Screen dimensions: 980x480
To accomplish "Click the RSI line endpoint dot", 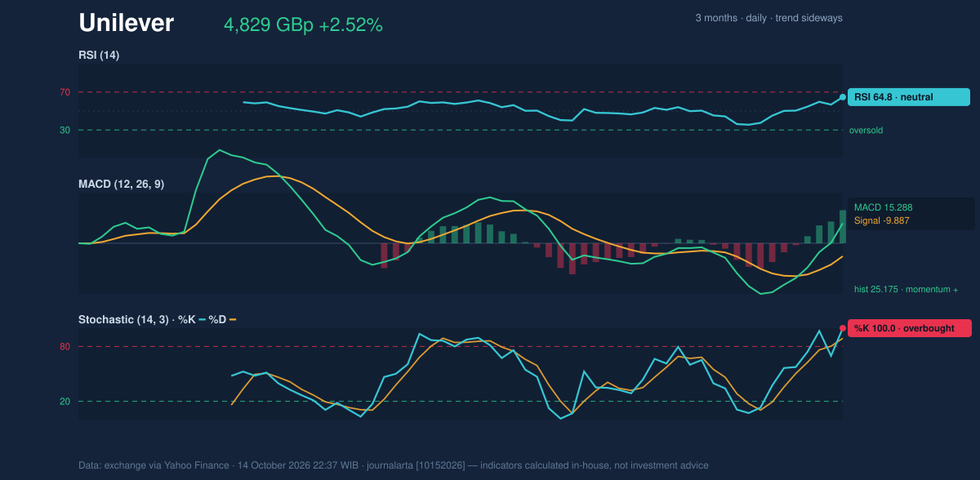I will click(x=843, y=97).
